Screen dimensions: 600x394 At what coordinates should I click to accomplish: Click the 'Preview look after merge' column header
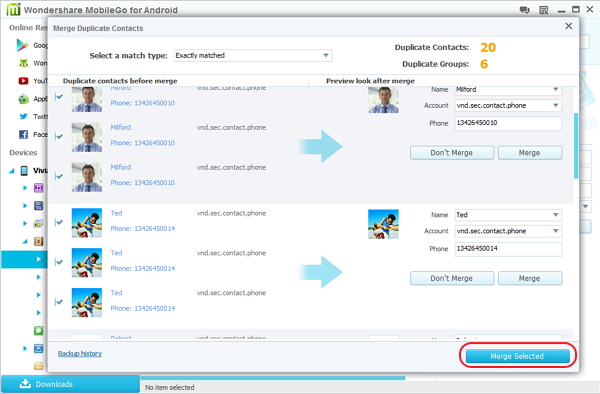click(x=370, y=81)
